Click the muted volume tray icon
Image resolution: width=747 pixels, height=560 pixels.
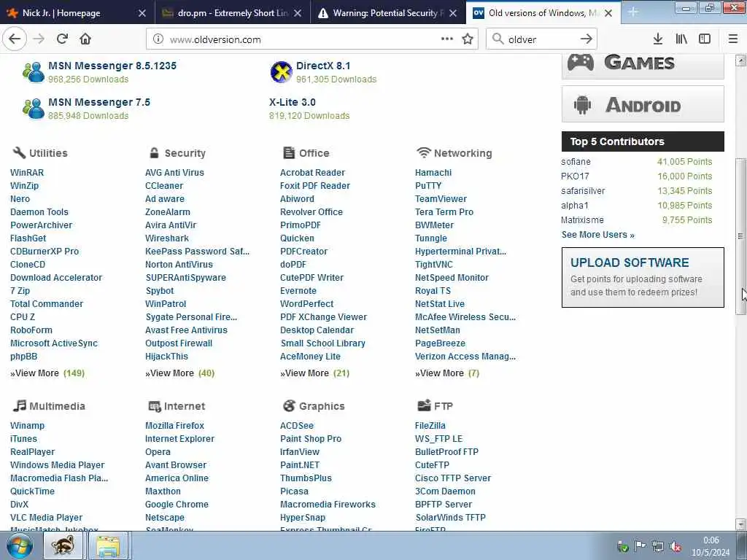tap(676, 547)
